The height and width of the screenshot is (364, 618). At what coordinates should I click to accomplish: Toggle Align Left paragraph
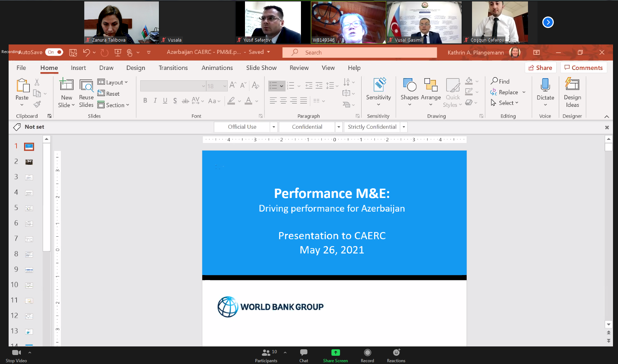pyautogui.click(x=273, y=101)
